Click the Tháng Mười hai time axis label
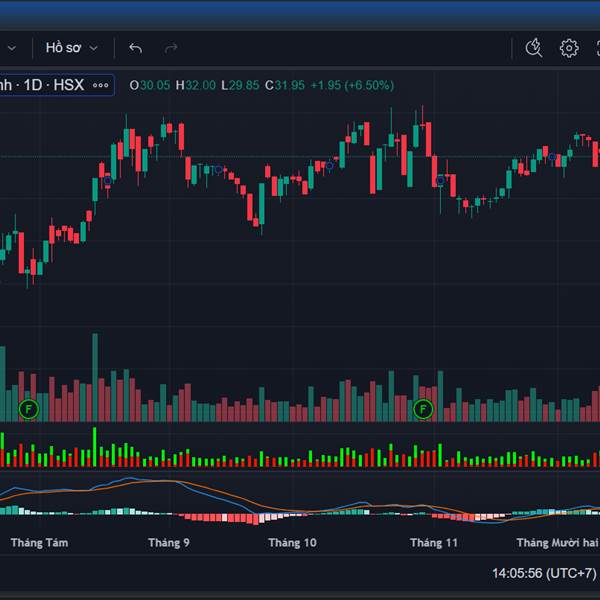 (556, 543)
